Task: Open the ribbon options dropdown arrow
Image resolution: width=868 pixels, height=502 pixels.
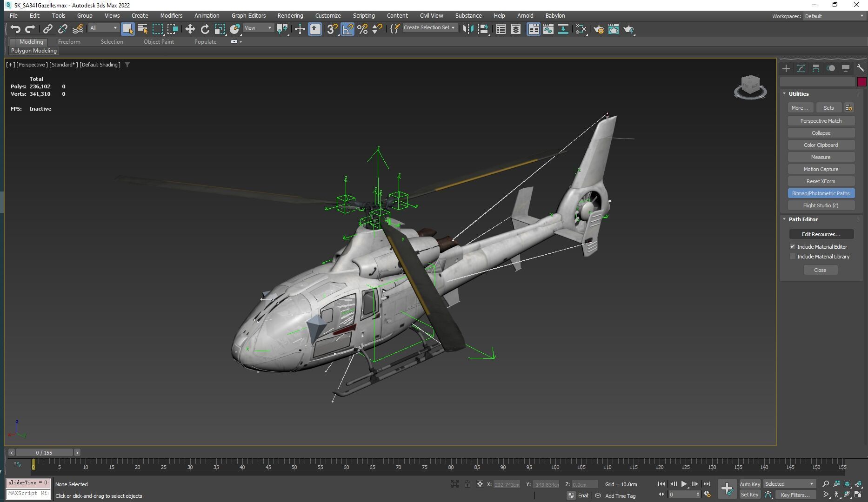Action: click(x=240, y=42)
